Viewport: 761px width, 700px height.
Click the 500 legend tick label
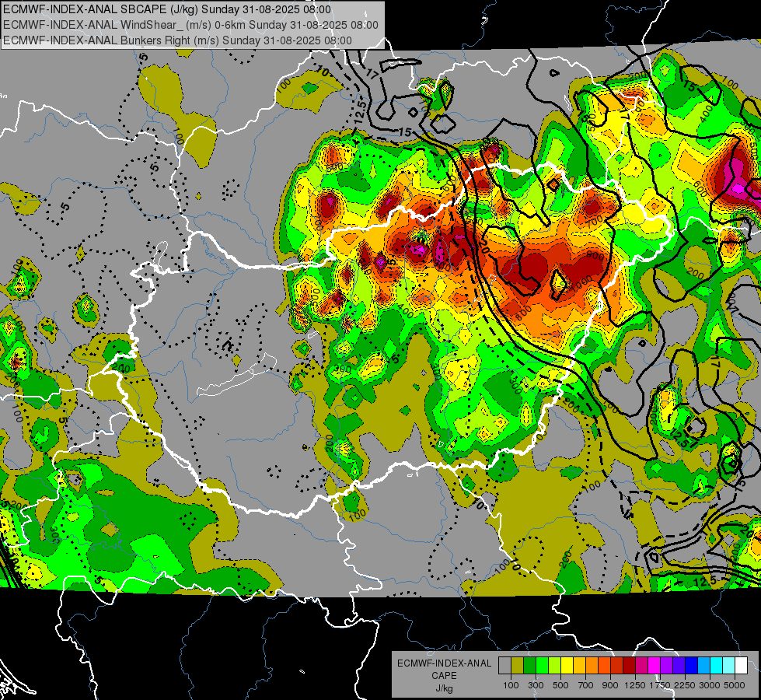[560, 685]
